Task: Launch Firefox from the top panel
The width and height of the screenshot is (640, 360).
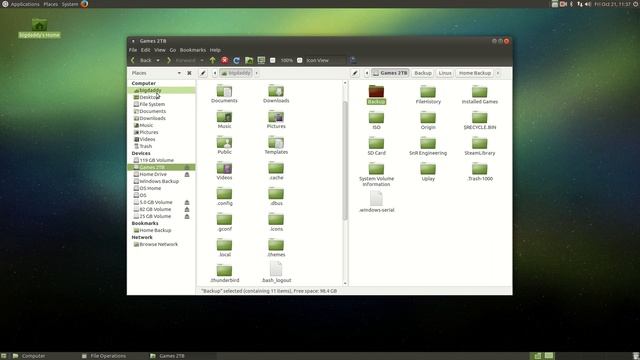Action: pyautogui.click(x=84, y=4)
